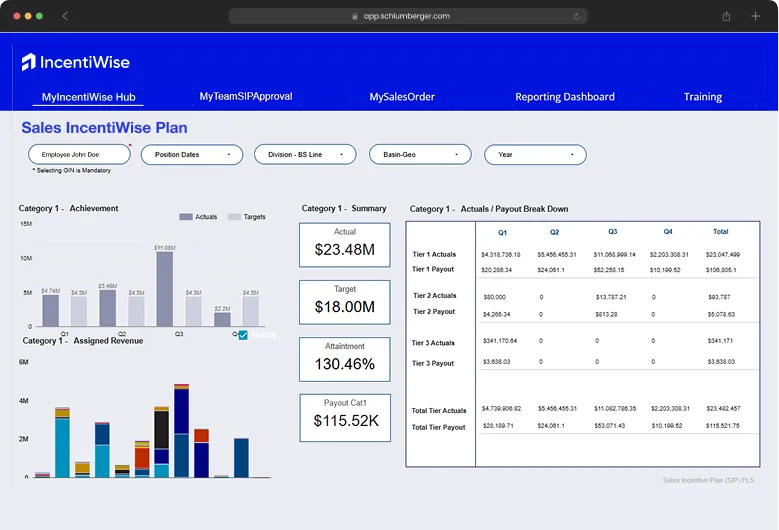Reload page with address bar refresh icon

tap(576, 16)
